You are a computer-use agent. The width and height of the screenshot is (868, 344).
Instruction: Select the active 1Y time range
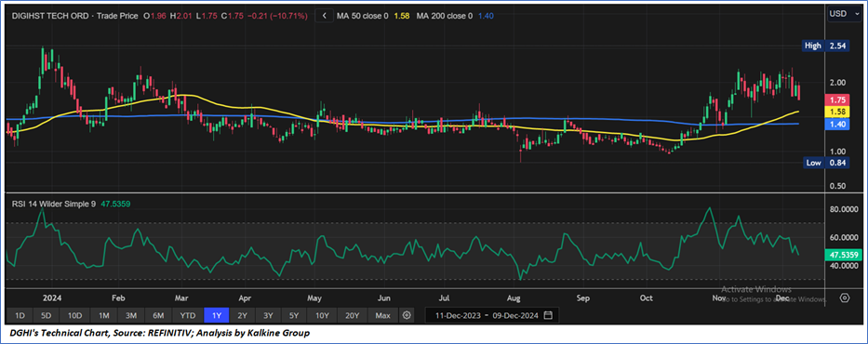pos(217,316)
